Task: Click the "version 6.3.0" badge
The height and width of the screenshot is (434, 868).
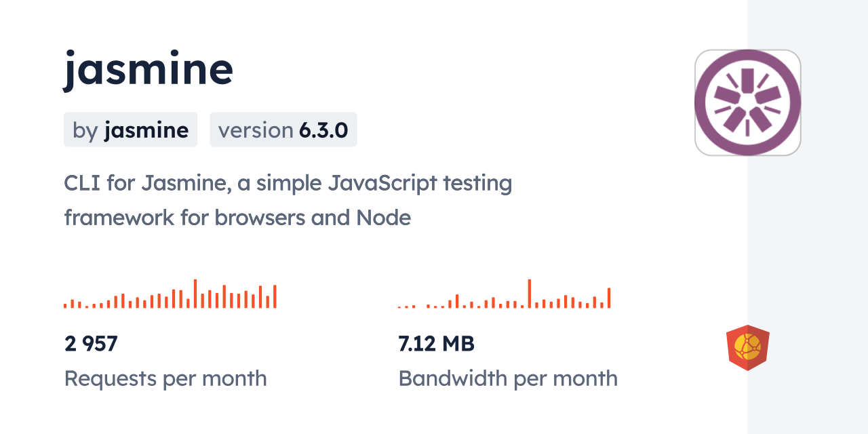Action: [x=283, y=130]
